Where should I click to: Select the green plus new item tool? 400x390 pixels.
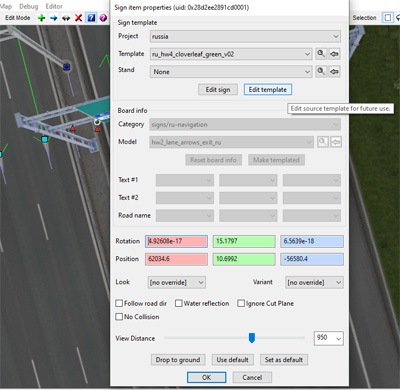(x=41, y=18)
